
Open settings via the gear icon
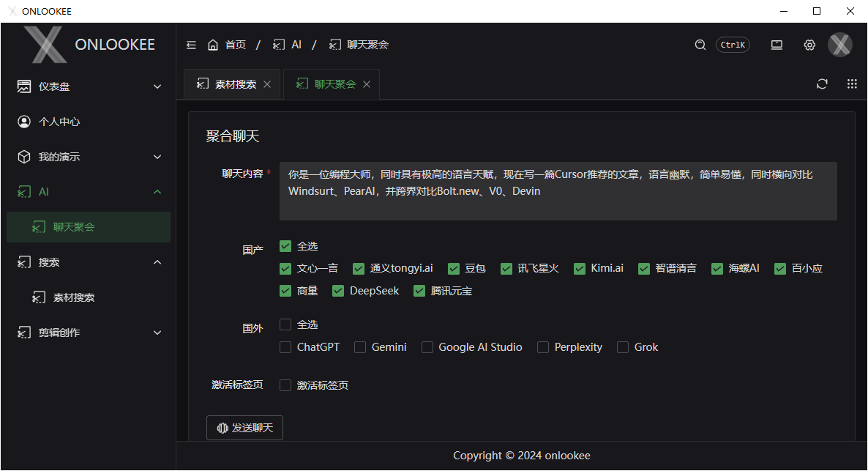(809, 45)
